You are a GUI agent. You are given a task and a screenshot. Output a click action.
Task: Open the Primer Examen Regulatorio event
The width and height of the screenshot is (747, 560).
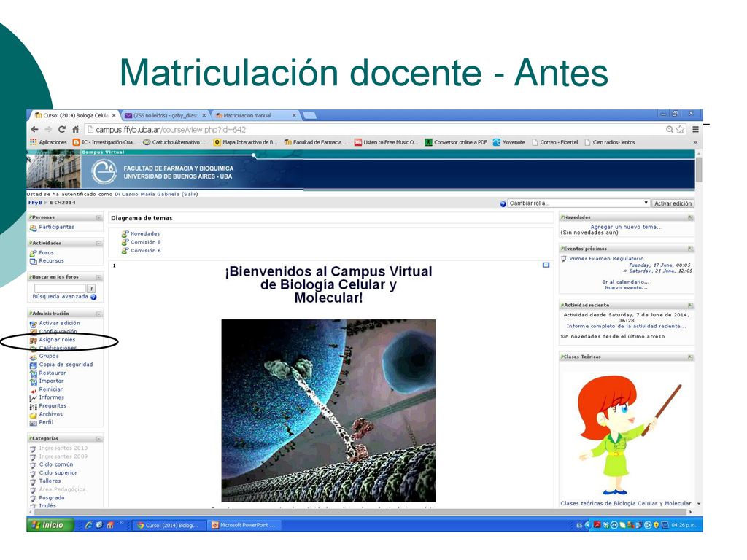606,259
